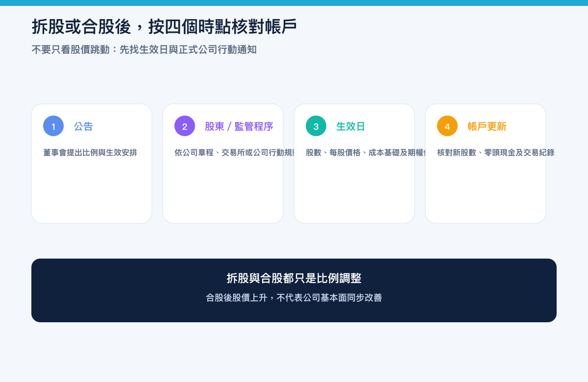Select the 帳戶更新 heading
588x382 pixels.
[487, 126]
